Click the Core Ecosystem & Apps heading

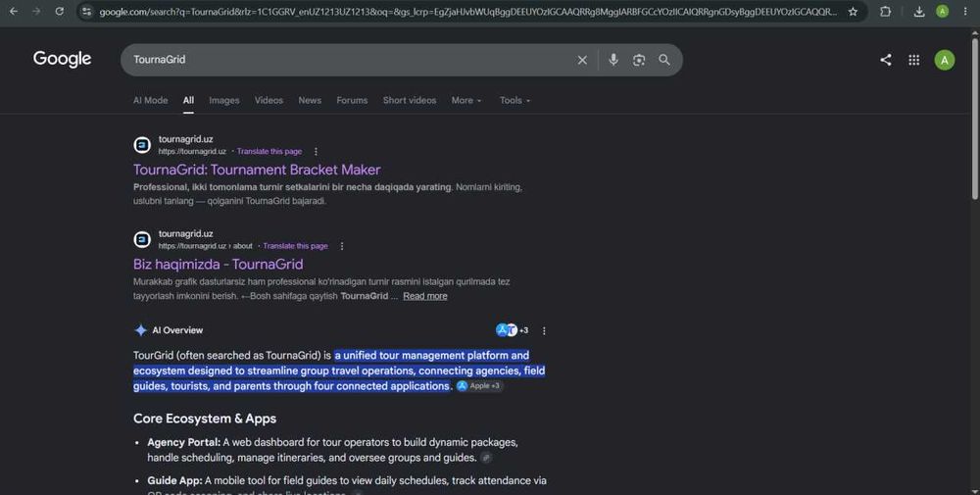pos(205,419)
